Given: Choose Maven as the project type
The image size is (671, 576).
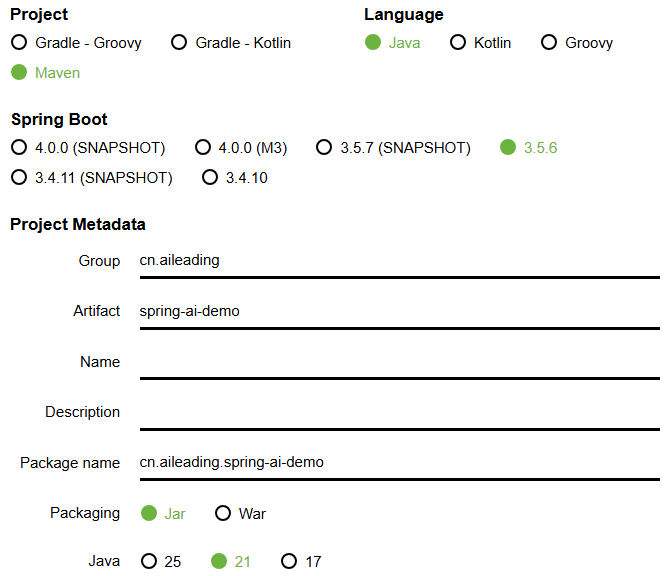Looking at the screenshot, I should [19, 73].
